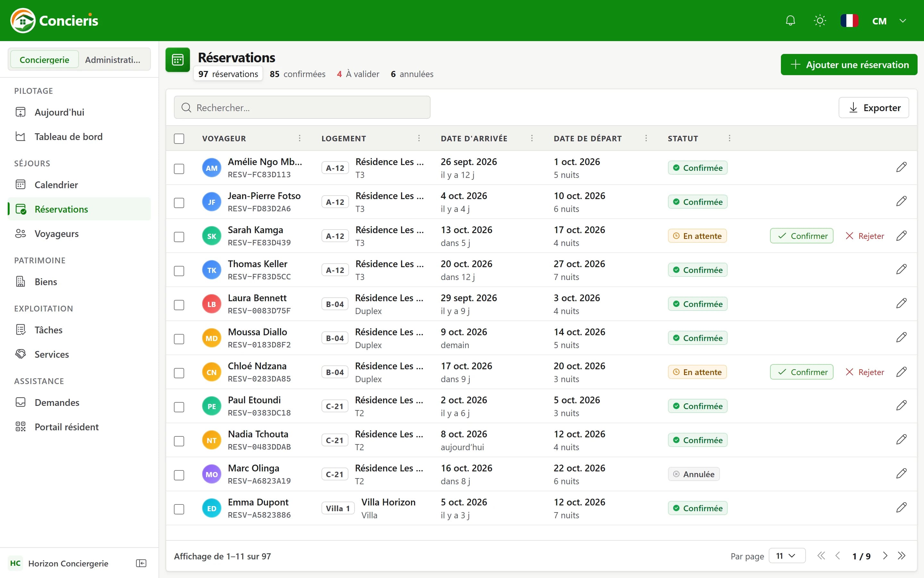Viewport: 924px width, 578px height.
Task: Edit Jean-Pierre Fotso reservation pencil icon
Action: point(901,201)
